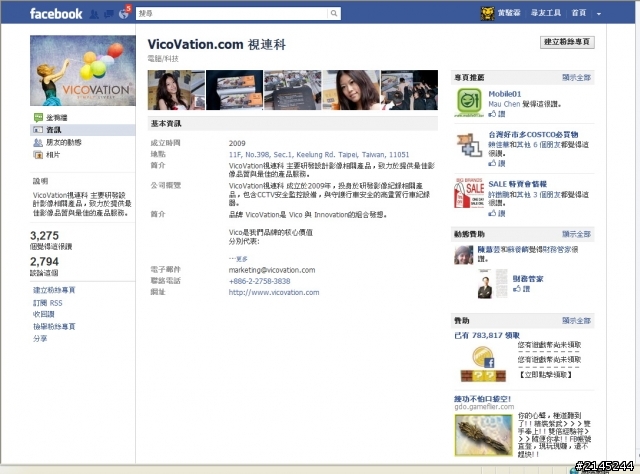Open user avatar icon in top bar
Image resolution: width=640 pixels, height=474 pixels.
[x=487, y=13]
